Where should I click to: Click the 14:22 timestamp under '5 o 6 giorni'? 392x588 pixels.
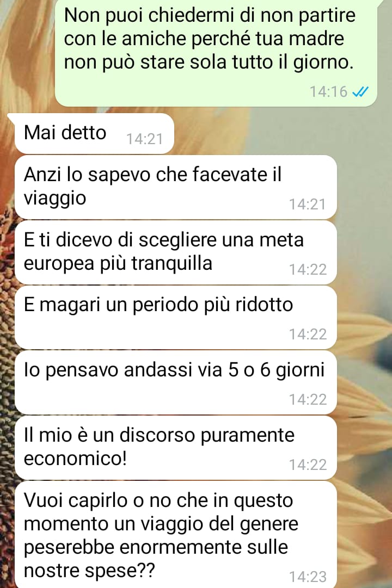(x=308, y=399)
